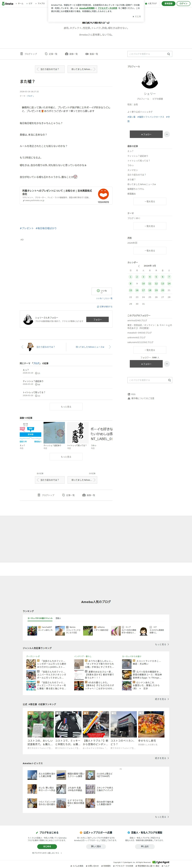Open the RSS feed link
Image resolution: width=192 pixels, height=868 pixels.
pos(131,394)
